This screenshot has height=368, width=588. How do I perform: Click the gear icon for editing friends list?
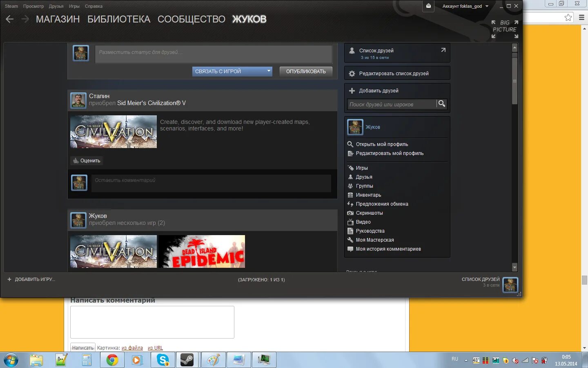(x=352, y=74)
